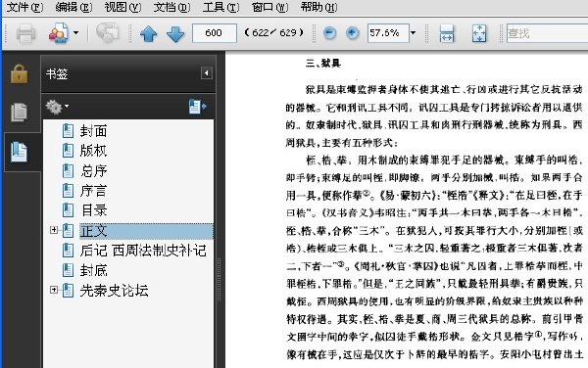The height and width of the screenshot is (368, 588).
Task: Zoom in with the plus button
Action: (352, 33)
